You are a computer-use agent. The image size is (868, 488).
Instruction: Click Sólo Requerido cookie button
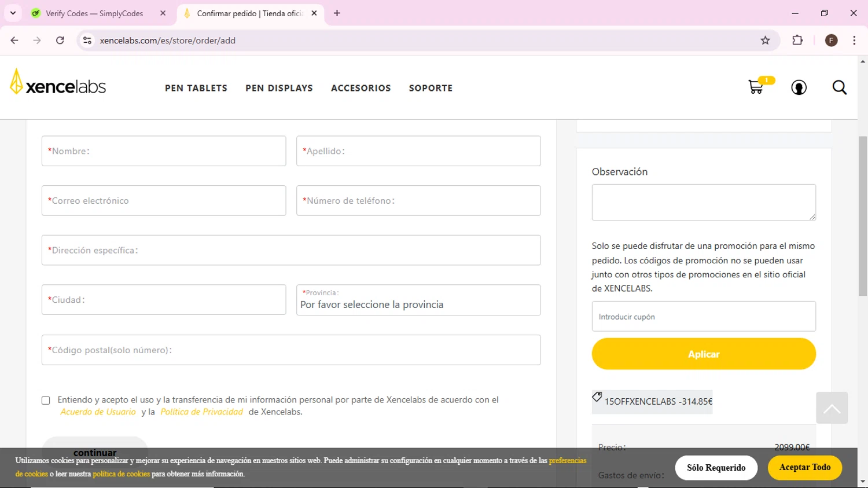coord(716,468)
